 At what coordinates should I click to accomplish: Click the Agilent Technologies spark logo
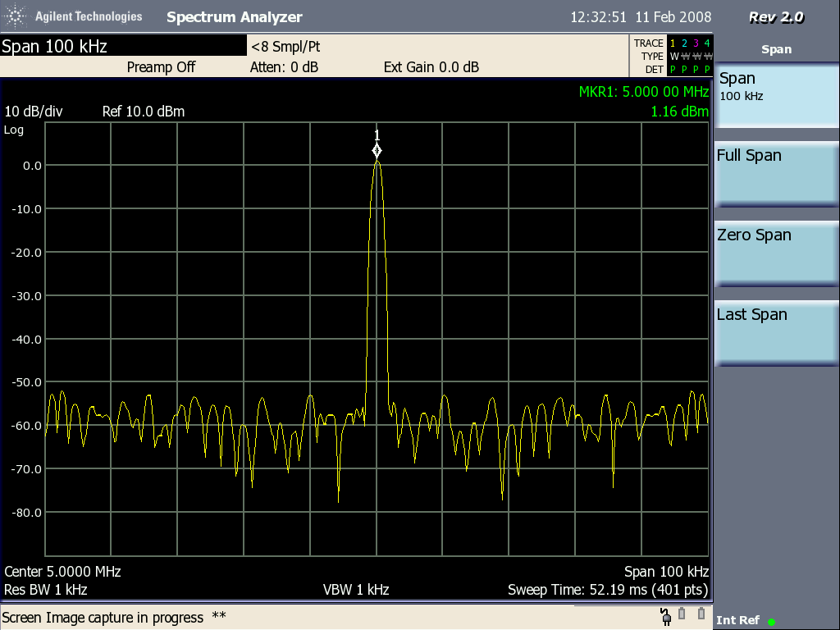coord(16,16)
